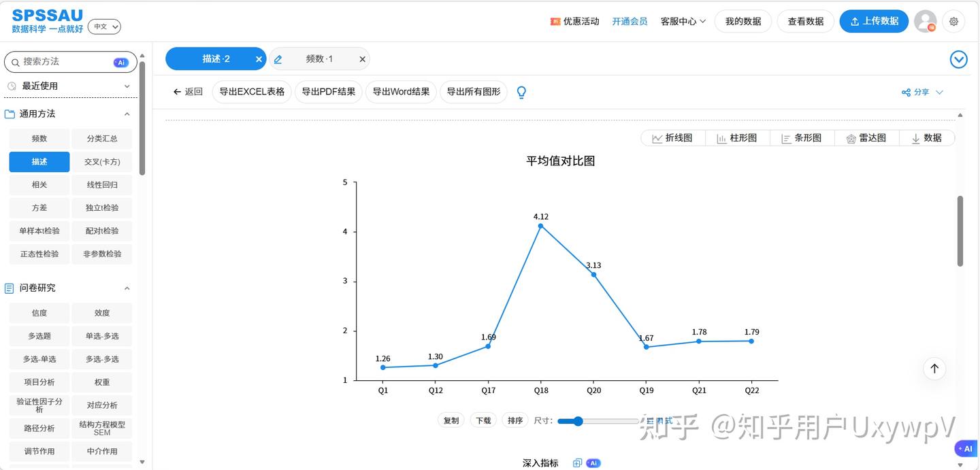Select the 频数 method
Screen dimensions: 980x470
point(39,139)
